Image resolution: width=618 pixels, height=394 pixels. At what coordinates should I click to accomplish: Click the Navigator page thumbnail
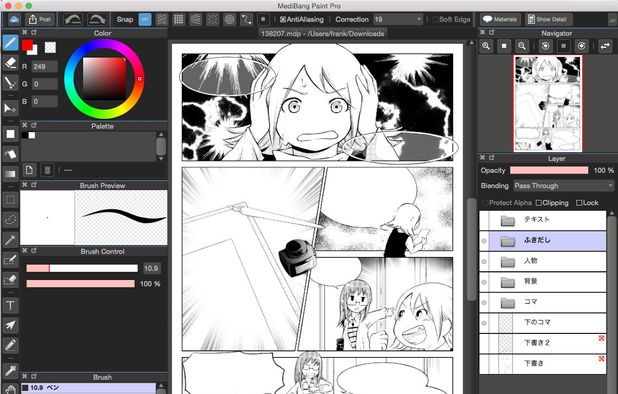coord(547,103)
